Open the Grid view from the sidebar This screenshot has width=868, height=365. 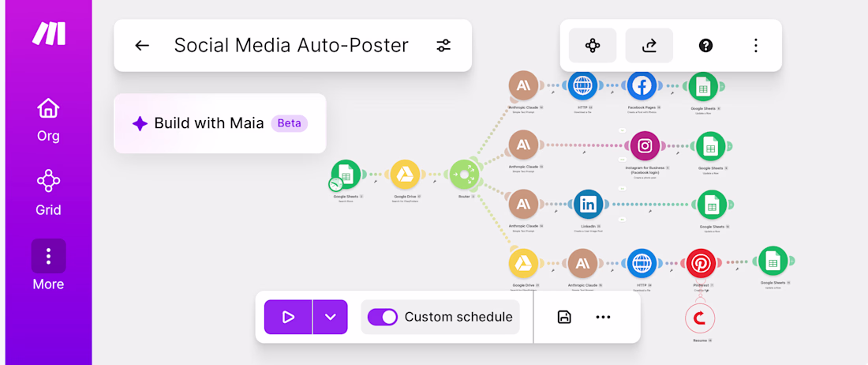[49, 193]
